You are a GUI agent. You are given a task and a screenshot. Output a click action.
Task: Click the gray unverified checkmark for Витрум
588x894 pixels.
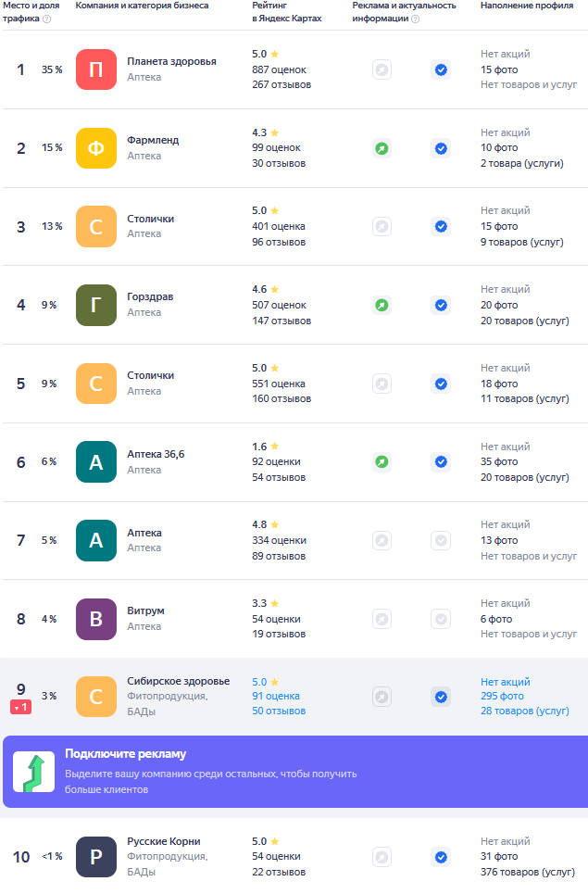point(441,619)
